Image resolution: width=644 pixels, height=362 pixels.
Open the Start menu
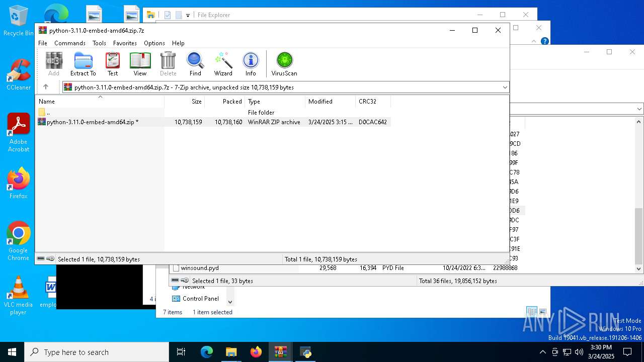click(x=12, y=352)
